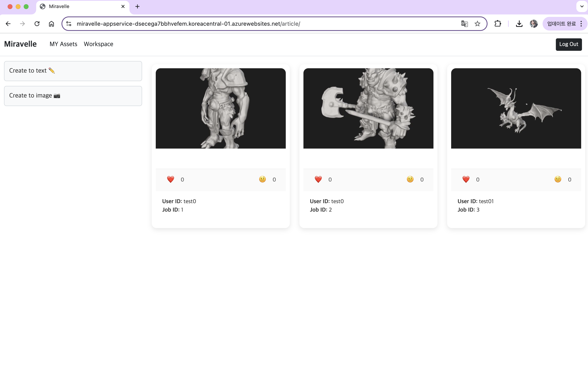Click the heart icon on Job ID 1 card

pyautogui.click(x=171, y=179)
